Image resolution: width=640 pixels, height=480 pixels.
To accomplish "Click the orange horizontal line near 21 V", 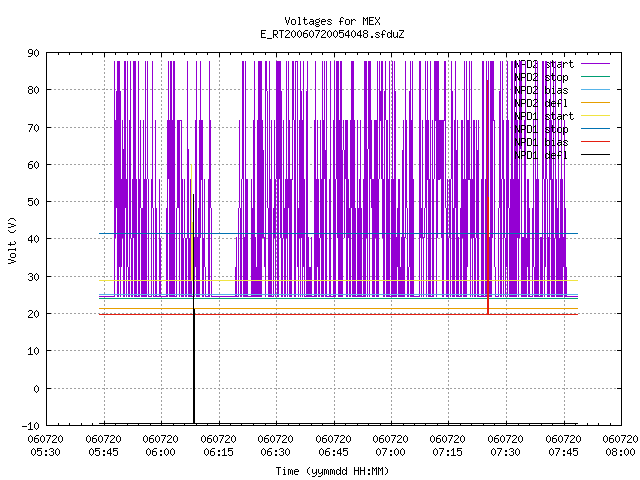I will click(x=338, y=308).
